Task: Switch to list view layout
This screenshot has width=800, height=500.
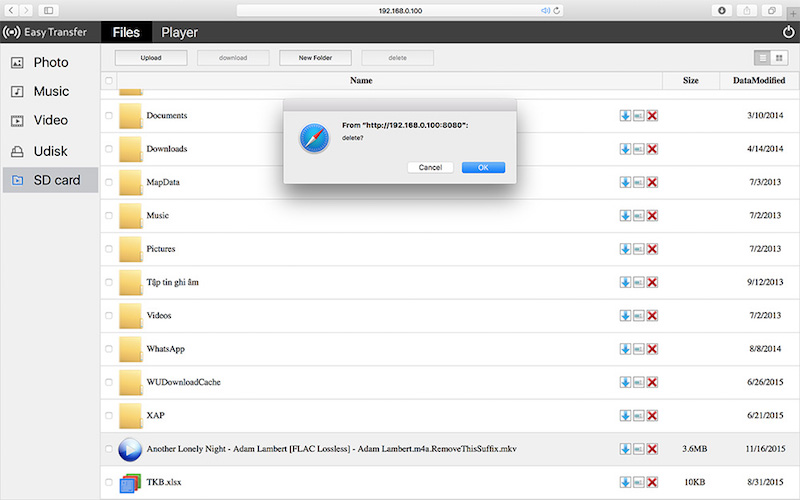Action: pos(763,58)
